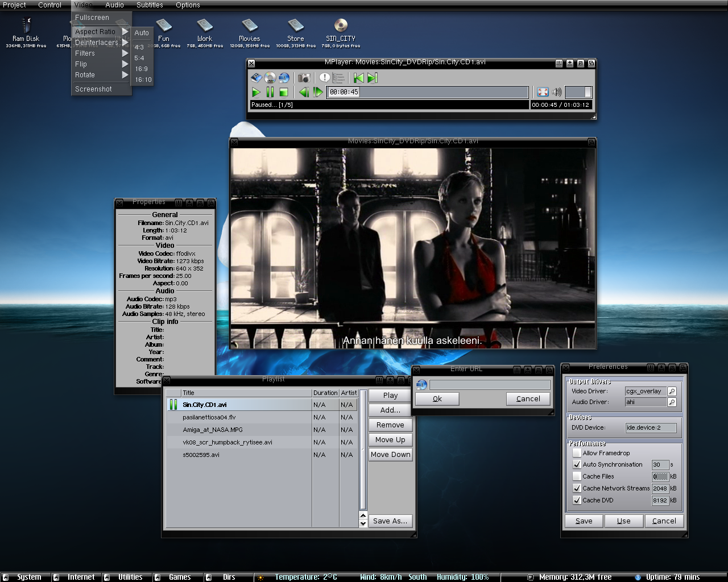Skip to previous playlist entry
This screenshot has width=728, height=582.
pyautogui.click(x=359, y=78)
